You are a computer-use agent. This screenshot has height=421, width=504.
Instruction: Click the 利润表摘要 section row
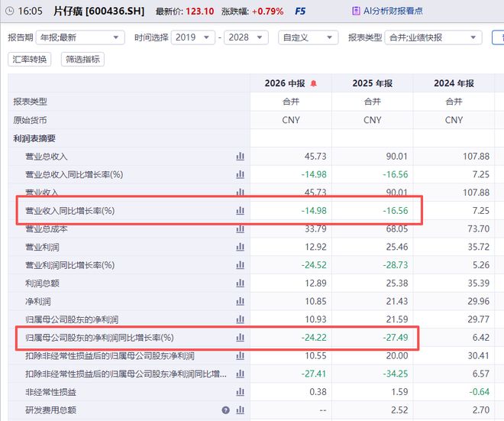coord(34,138)
